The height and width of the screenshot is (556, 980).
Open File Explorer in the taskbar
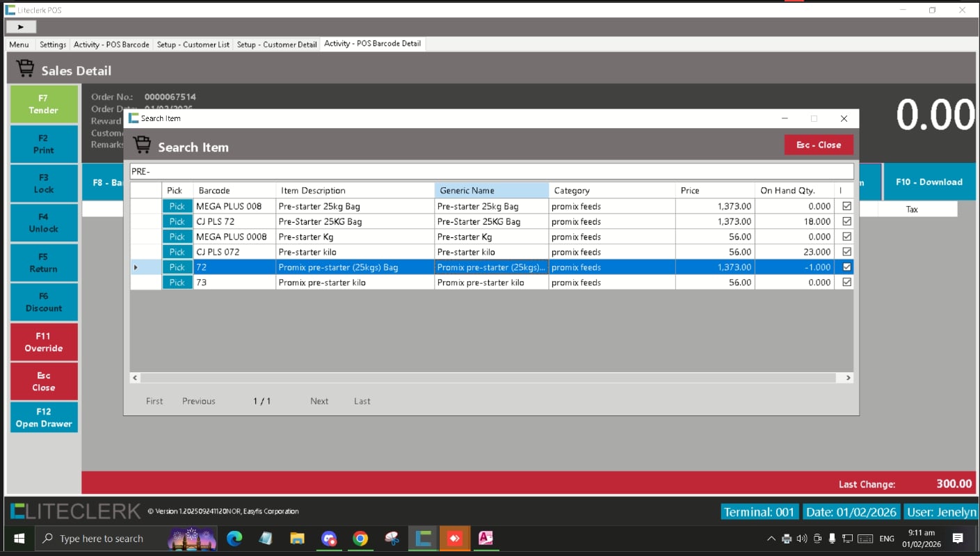pos(297,538)
